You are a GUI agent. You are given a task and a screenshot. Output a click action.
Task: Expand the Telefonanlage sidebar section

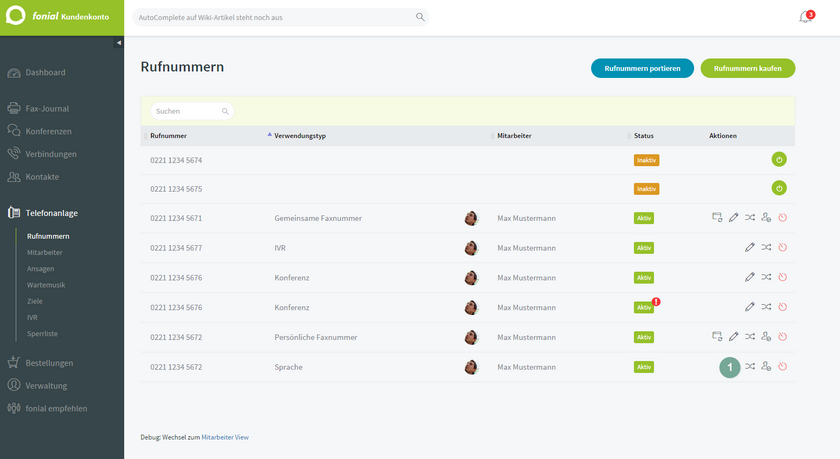click(x=51, y=213)
